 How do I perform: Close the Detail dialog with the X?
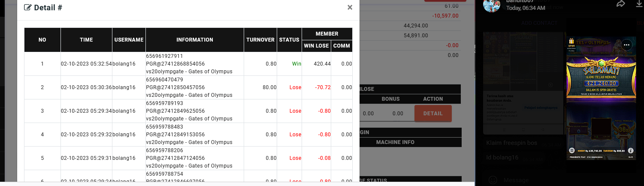pyautogui.click(x=350, y=7)
